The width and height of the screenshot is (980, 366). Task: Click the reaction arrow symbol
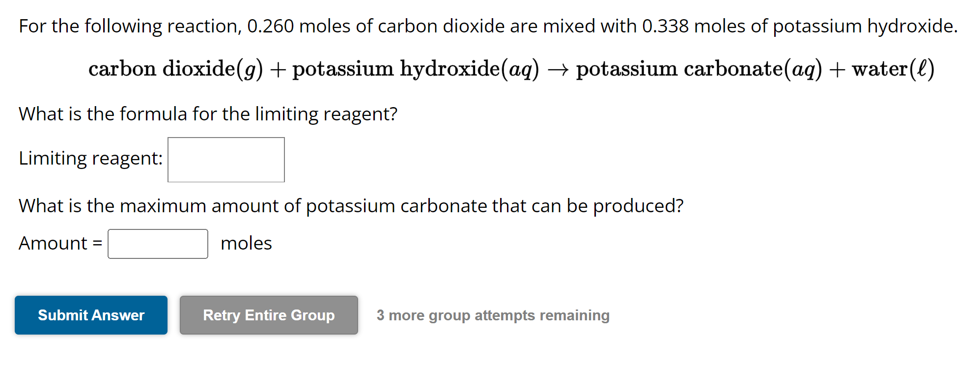[558, 69]
